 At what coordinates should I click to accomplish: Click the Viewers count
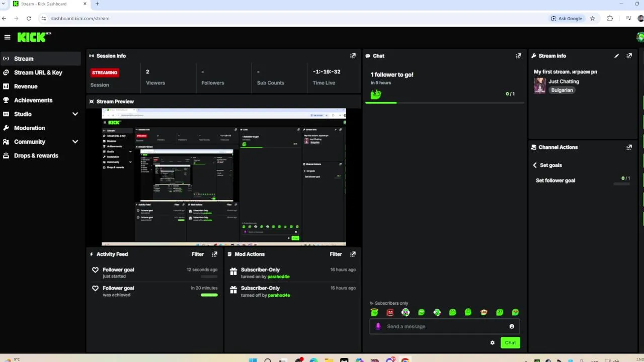[147, 72]
